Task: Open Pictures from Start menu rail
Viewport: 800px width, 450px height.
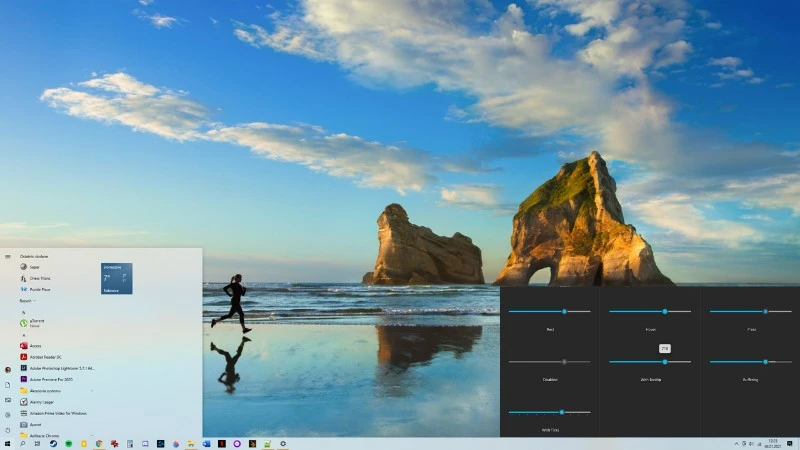Action: coord(8,400)
